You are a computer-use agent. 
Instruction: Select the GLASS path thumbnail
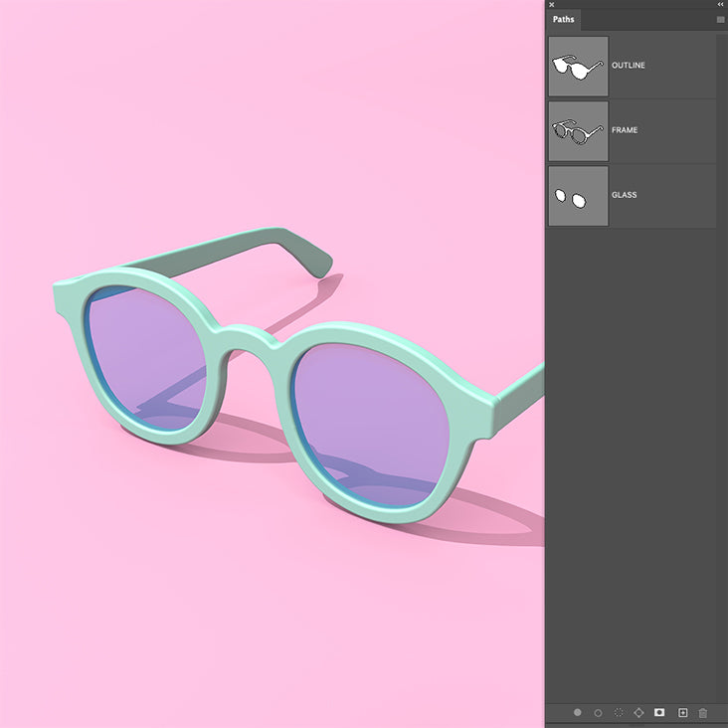point(578,196)
